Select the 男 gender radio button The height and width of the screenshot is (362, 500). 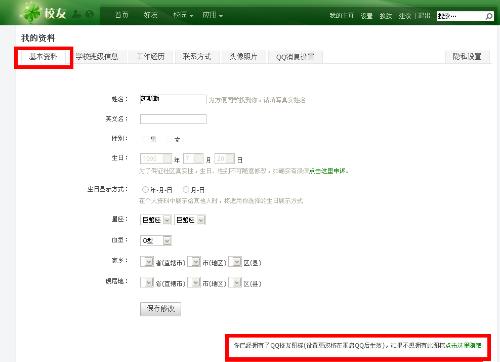click(x=145, y=139)
